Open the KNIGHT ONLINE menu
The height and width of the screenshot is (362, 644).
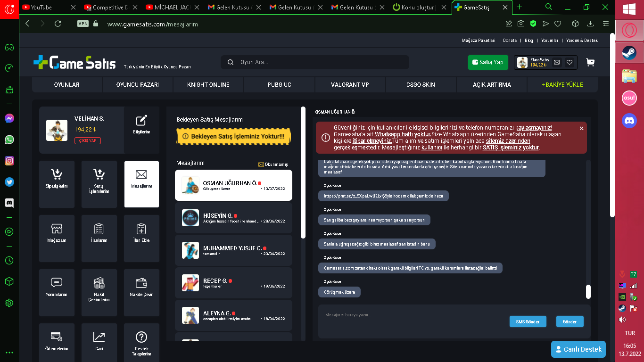(x=208, y=85)
